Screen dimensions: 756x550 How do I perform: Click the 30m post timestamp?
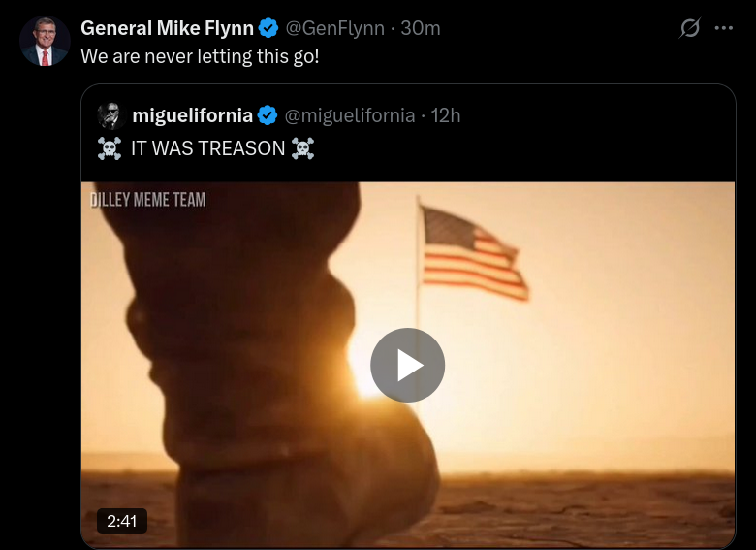click(421, 28)
